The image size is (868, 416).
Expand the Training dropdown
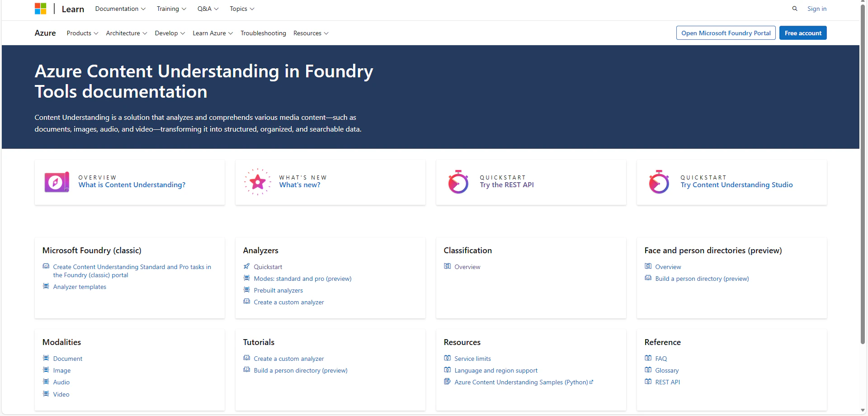point(171,9)
